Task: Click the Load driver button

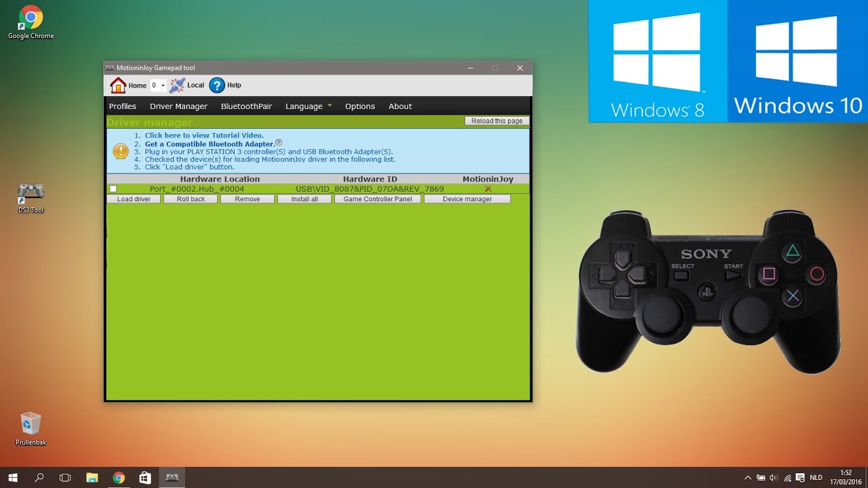Action: (x=134, y=199)
